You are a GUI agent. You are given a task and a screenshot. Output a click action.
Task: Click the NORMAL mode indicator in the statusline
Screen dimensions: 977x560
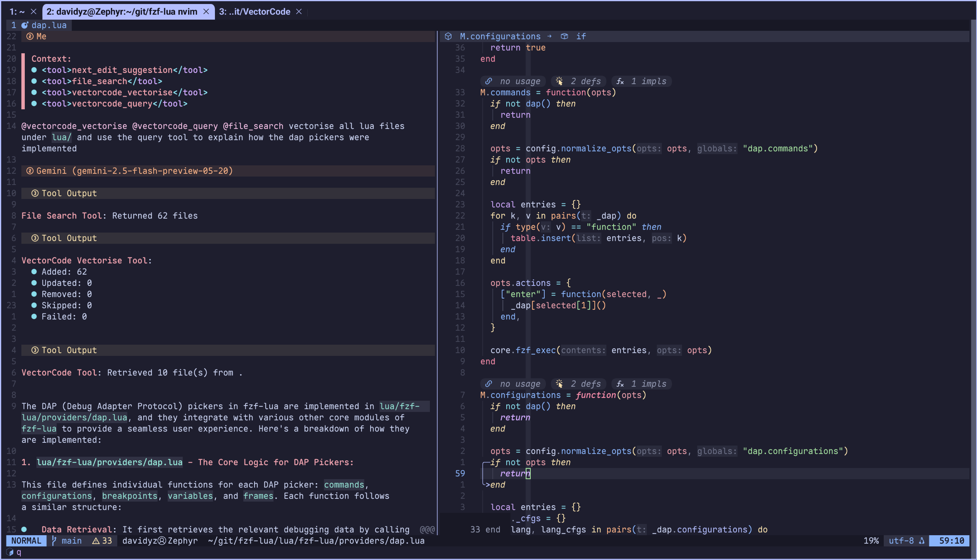coord(26,541)
